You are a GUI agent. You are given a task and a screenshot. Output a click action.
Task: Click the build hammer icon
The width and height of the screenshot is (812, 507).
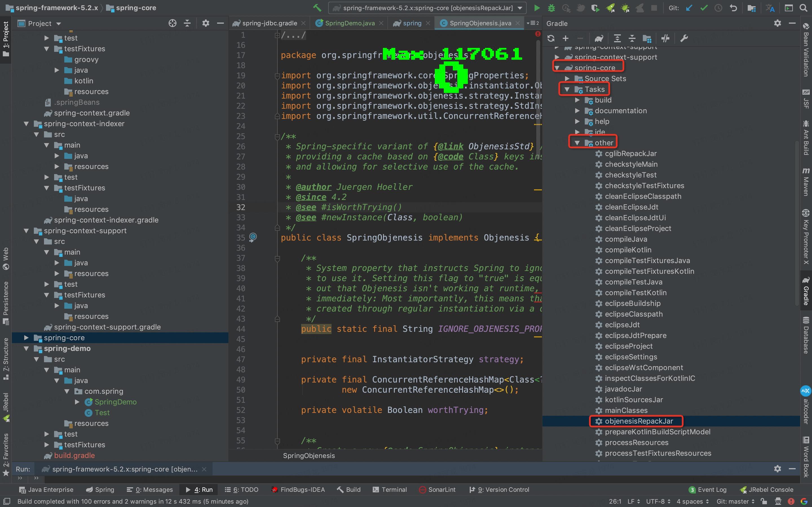point(317,8)
